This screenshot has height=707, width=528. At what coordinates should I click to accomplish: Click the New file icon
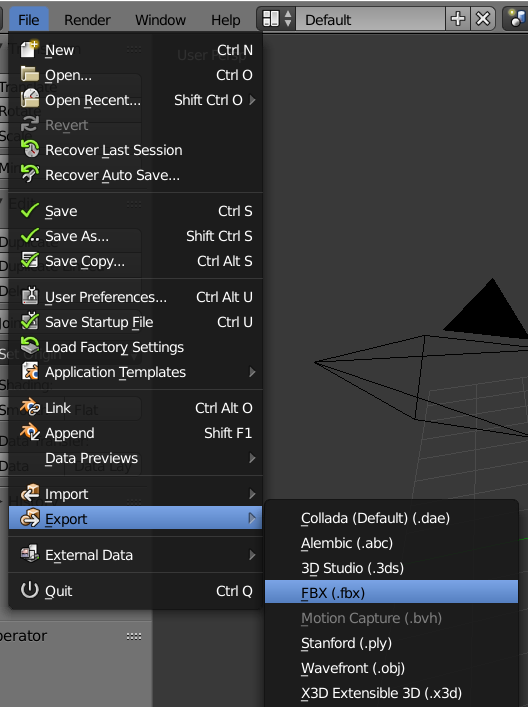(30, 49)
